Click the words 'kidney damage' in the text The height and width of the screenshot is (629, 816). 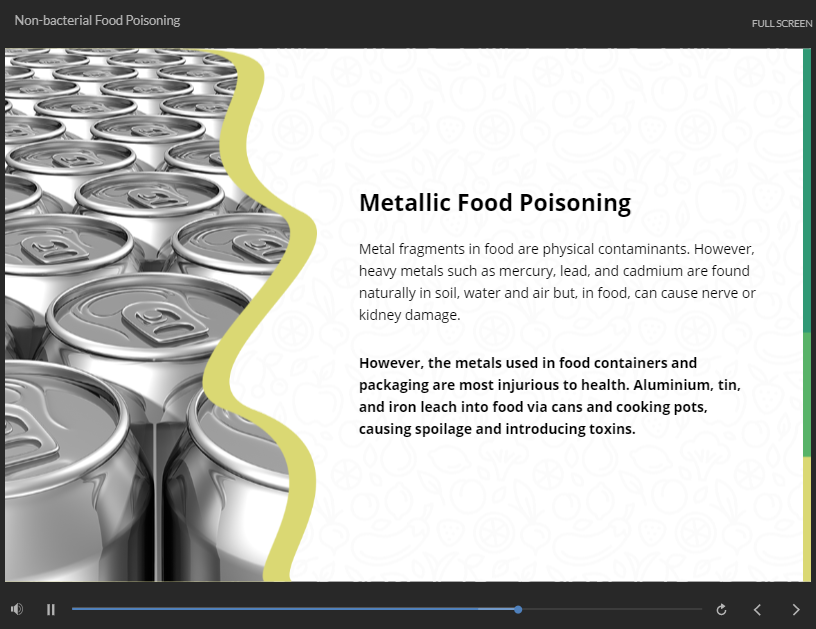click(409, 315)
